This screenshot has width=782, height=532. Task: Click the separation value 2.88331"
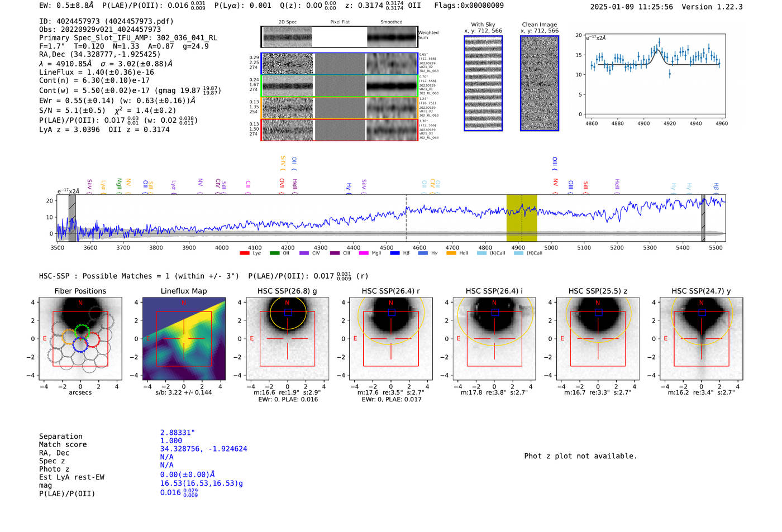pyautogui.click(x=178, y=433)
